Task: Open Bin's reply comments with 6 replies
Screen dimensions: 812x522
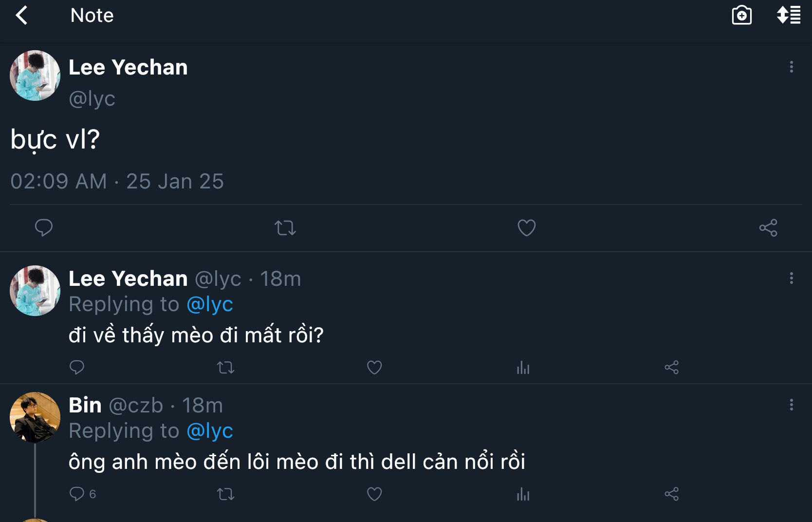Action: pos(83,494)
